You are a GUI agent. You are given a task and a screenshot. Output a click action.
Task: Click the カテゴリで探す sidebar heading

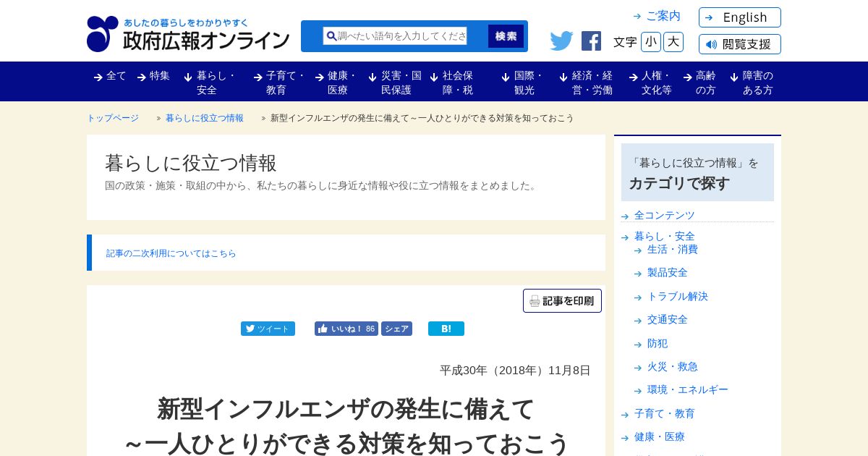pyautogui.click(x=679, y=183)
